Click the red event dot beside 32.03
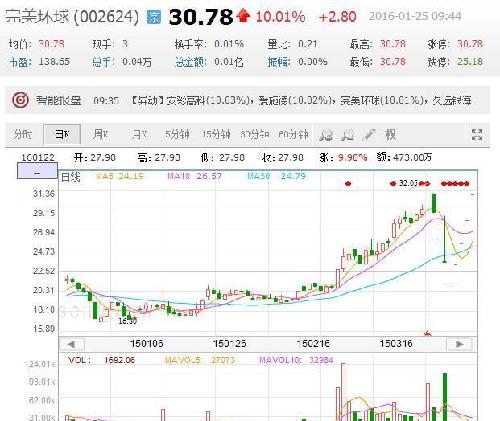Image resolution: width=500 pixels, height=421 pixels. coord(393,183)
